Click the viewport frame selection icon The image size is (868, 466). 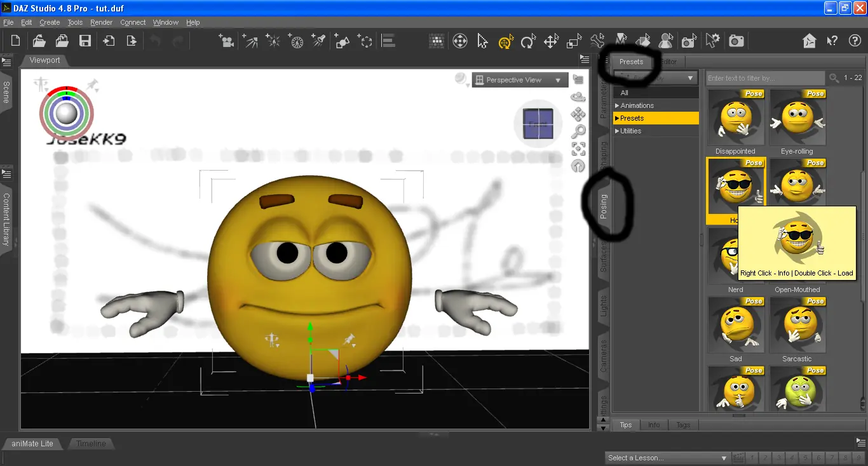pos(578,149)
